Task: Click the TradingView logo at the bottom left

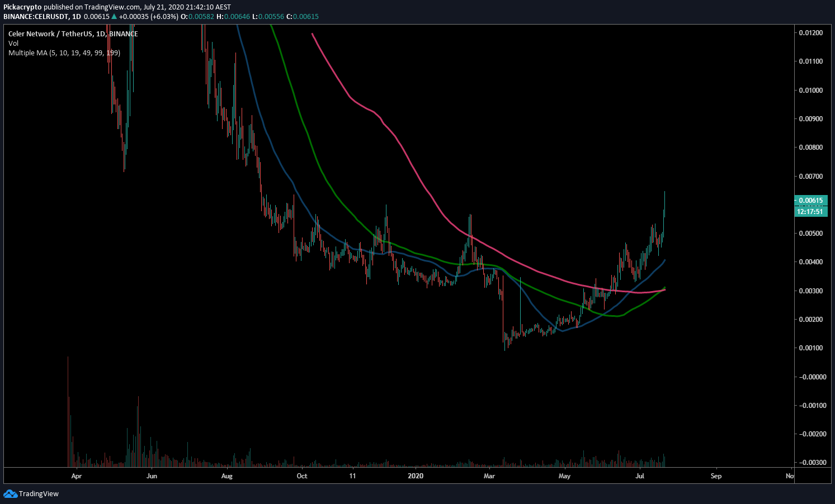Action: point(31,493)
